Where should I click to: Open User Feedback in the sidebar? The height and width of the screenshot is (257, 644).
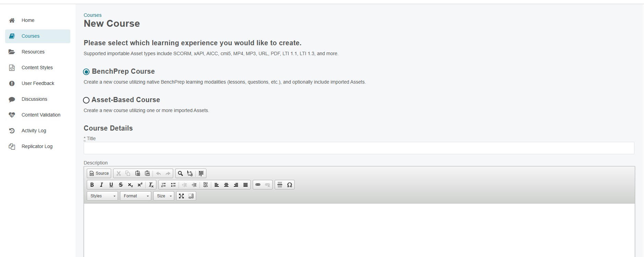(x=38, y=84)
